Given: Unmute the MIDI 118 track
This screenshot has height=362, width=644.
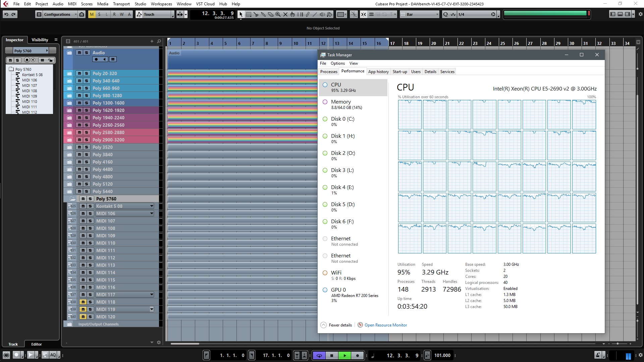Looking at the screenshot, I should point(83,302).
